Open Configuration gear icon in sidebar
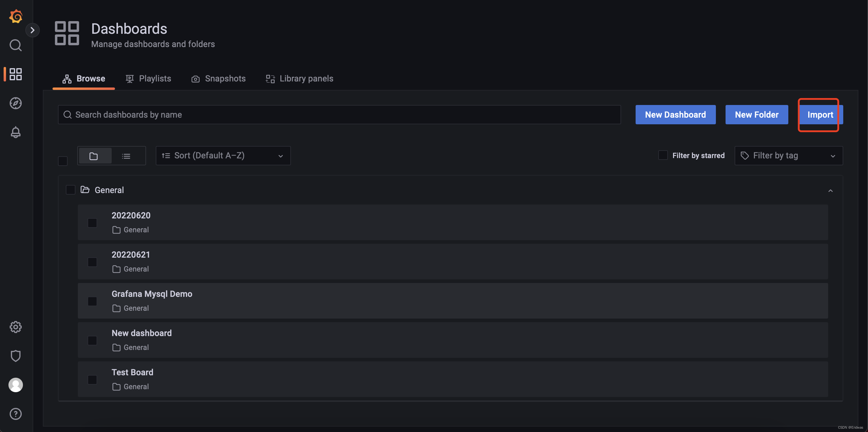The height and width of the screenshot is (432, 868). click(15, 327)
